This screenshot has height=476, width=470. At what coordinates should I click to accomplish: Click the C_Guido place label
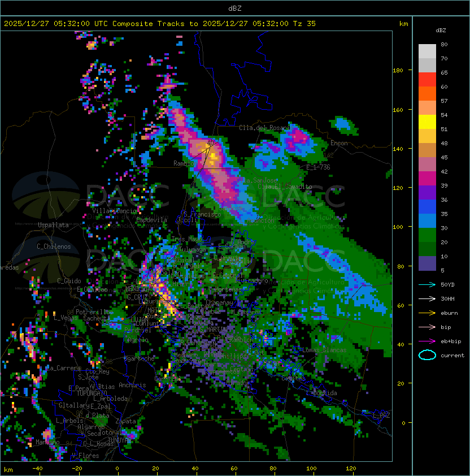coord(69,281)
